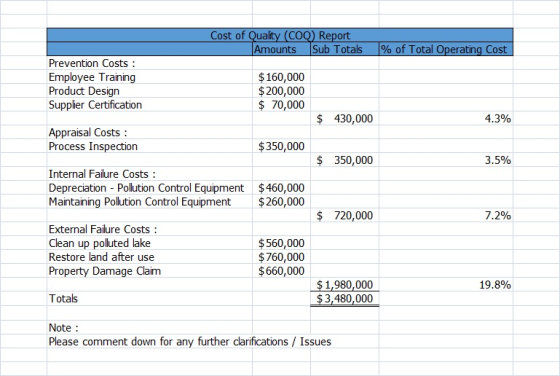Select the $3,480,000 grand total cell
Screen dimensions: 560x376
pos(345,299)
